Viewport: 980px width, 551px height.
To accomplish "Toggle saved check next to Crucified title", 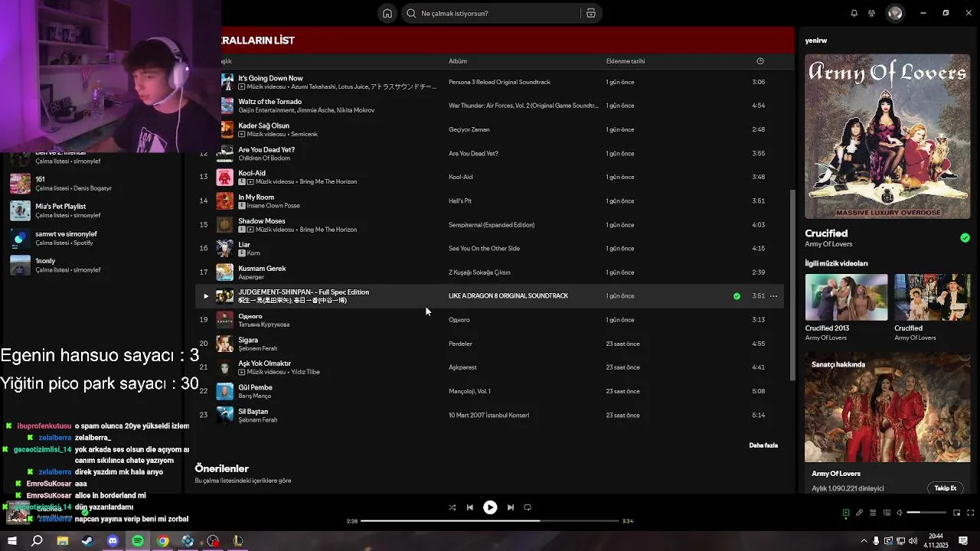I will tap(965, 238).
